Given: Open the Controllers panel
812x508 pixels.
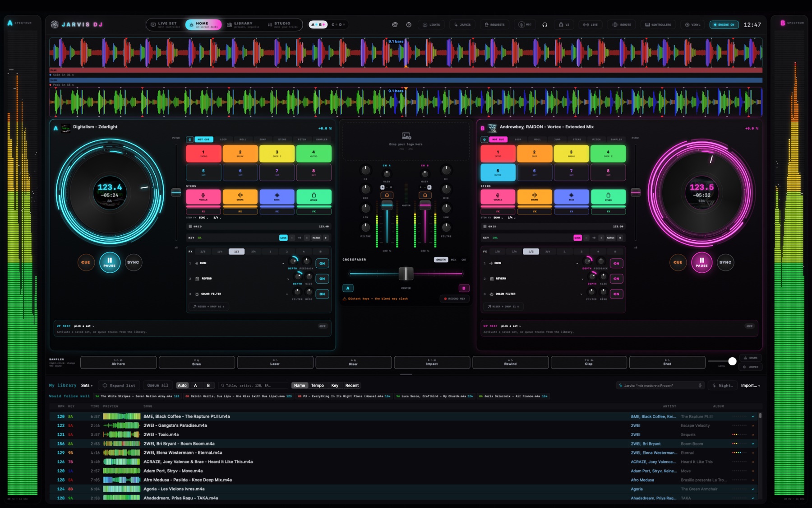Looking at the screenshot, I should [658, 25].
